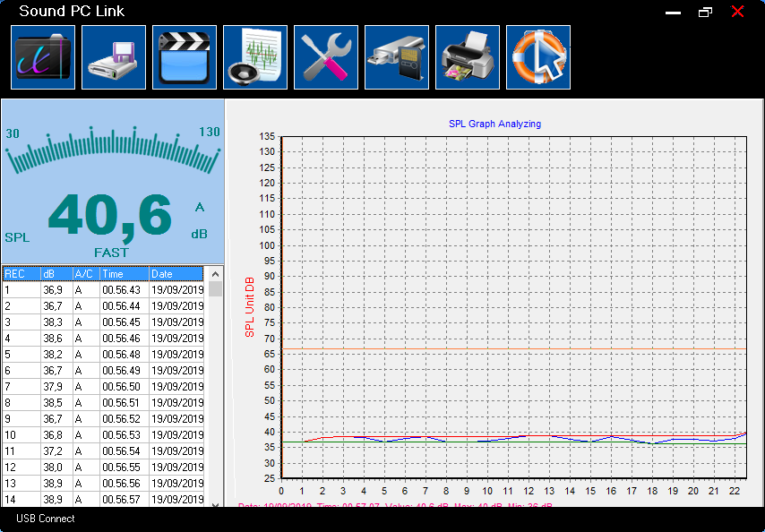This screenshot has width=765, height=532.
Task: Click the Date column header
Action: coord(176,273)
